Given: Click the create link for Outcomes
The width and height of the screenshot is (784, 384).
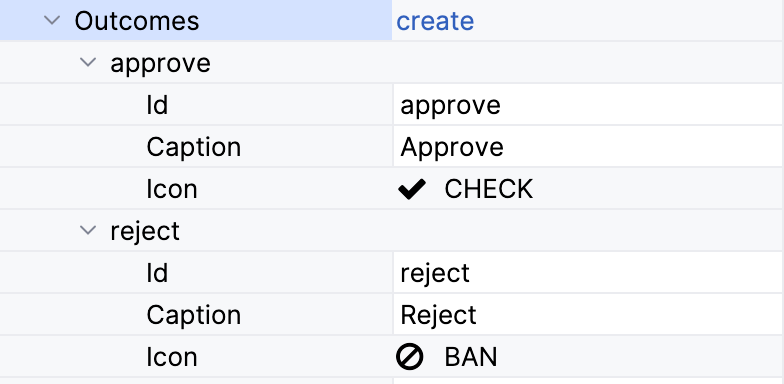Looking at the screenshot, I should (x=435, y=21).
